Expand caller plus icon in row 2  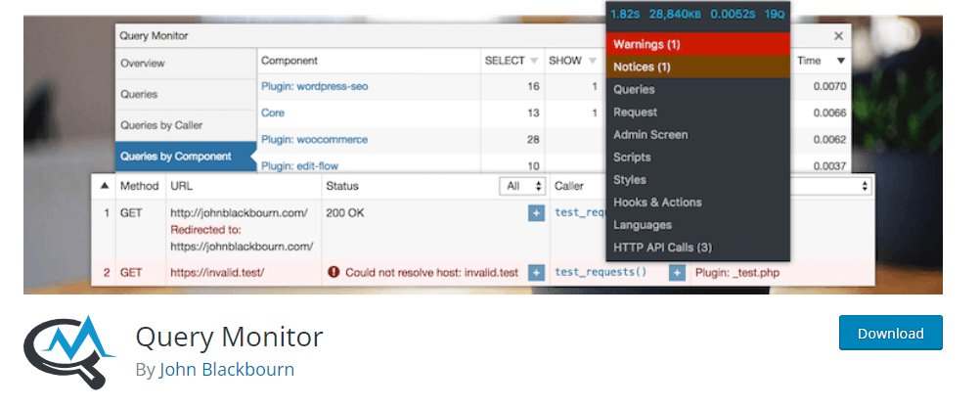click(677, 273)
